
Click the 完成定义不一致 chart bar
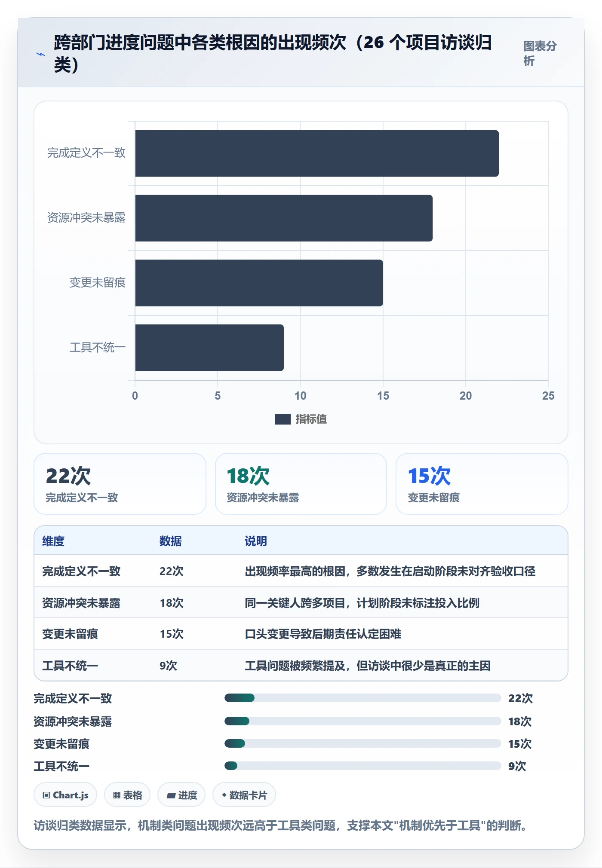(317, 153)
